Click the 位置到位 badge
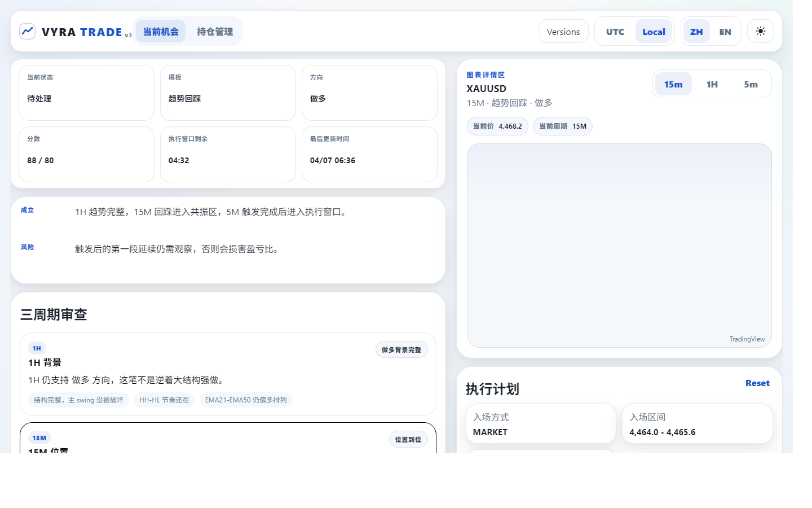This screenshot has width=812, height=508. click(x=408, y=439)
